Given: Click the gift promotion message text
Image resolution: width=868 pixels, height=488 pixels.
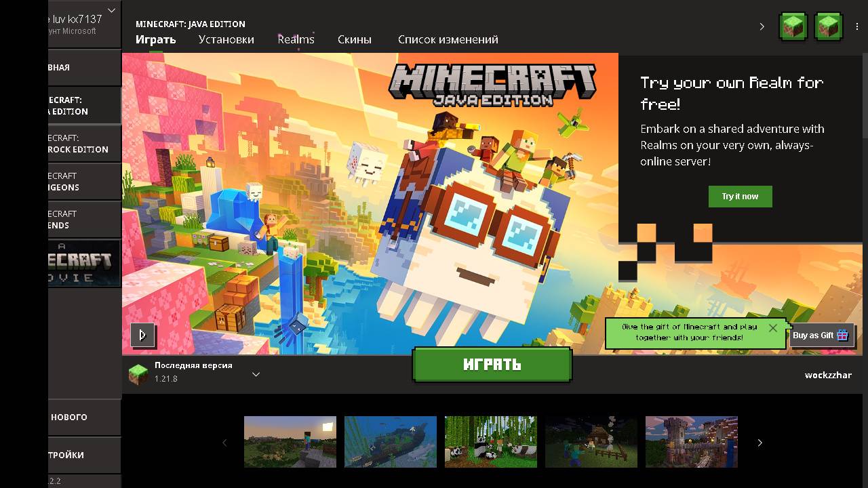Looking at the screenshot, I should point(689,332).
